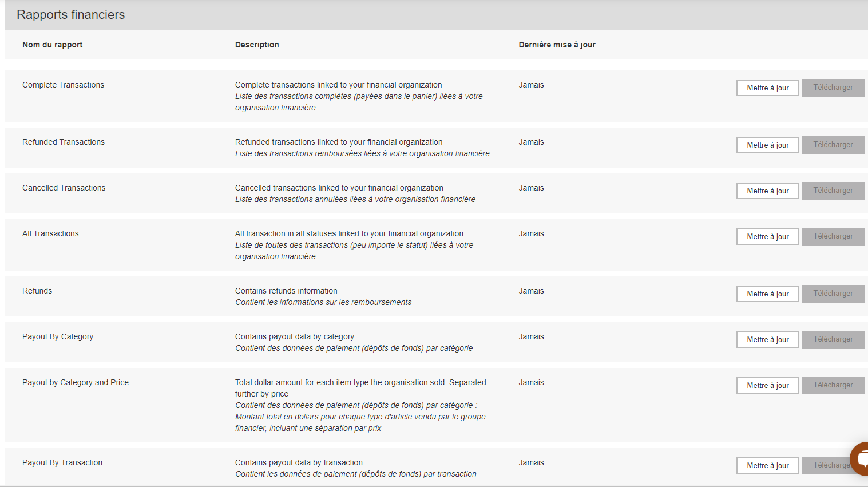868x487 pixels.
Task: Click the Description column header
Action: tap(257, 45)
